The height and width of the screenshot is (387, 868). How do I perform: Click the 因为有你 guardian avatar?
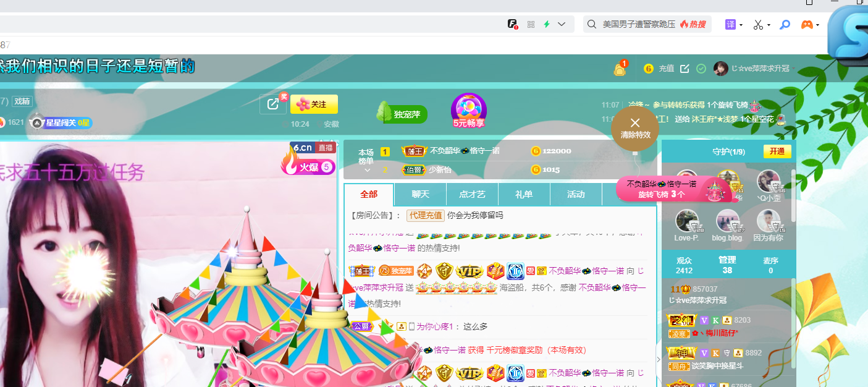coord(769,221)
